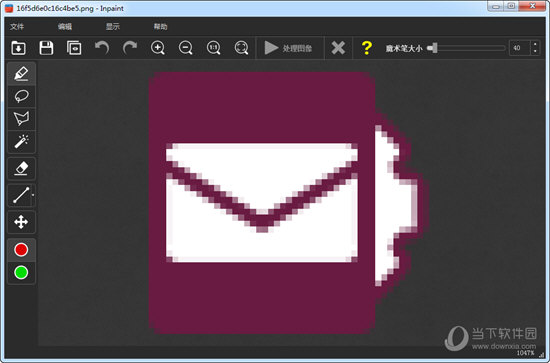Undo the last action
Viewport: 550px width, 363px height.
pos(102,48)
